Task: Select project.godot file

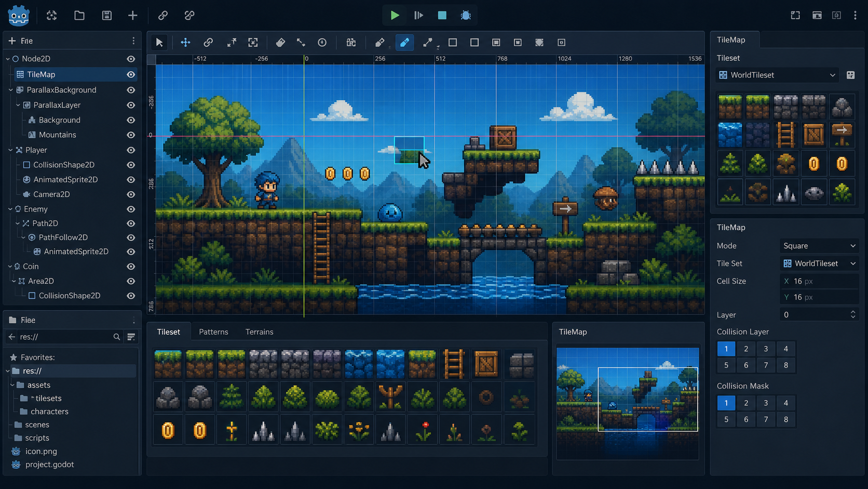Action: 49,465
